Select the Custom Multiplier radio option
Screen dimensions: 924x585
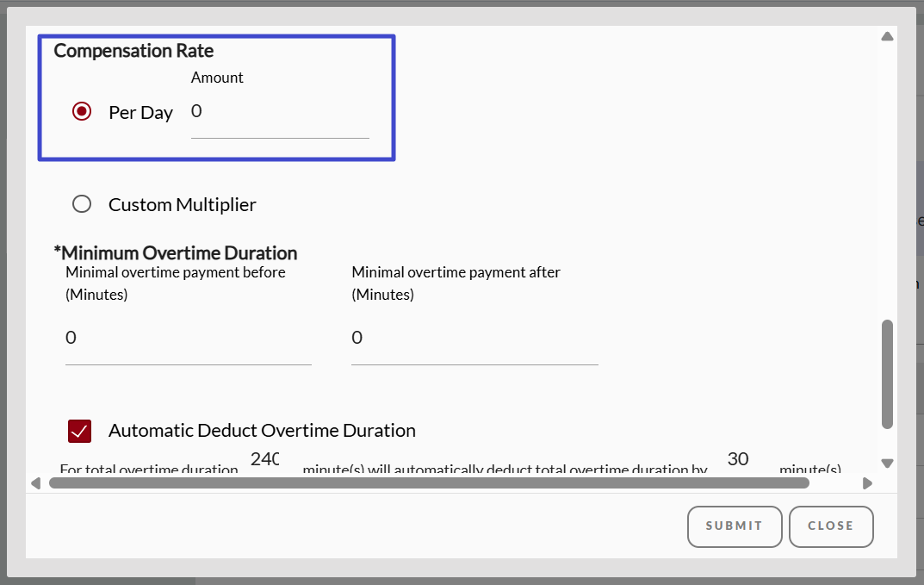(82, 204)
